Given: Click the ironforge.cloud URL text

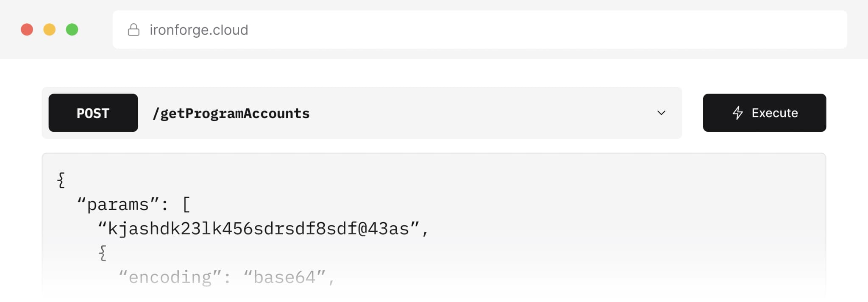Looking at the screenshot, I should (199, 30).
